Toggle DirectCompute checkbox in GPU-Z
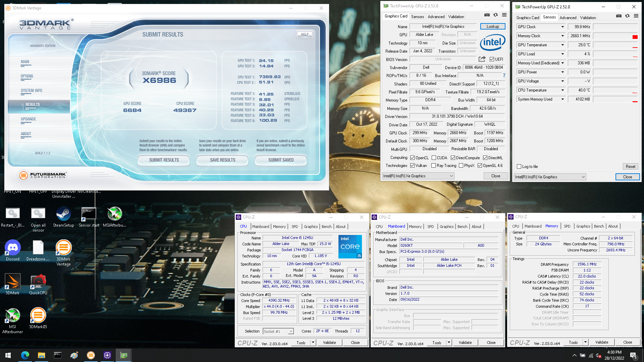The width and height of the screenshot is (644, 362). point(453,158)
